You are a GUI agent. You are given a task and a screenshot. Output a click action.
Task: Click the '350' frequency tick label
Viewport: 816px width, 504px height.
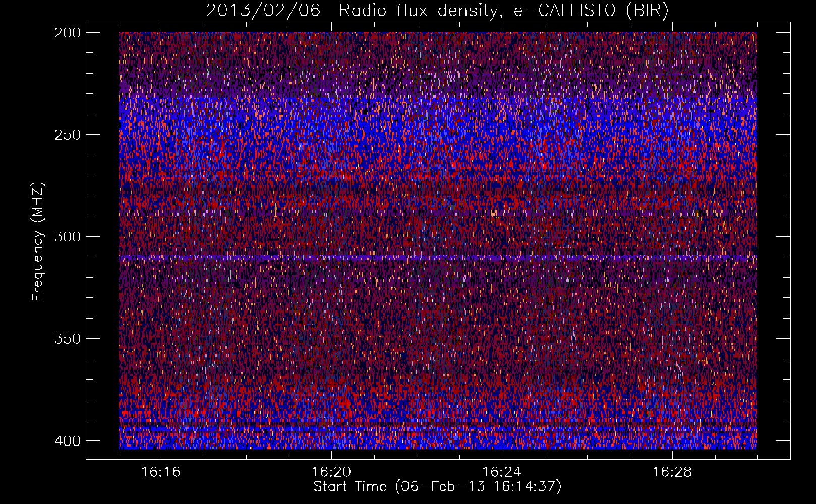pyautogui.click(x=67, y=339)
